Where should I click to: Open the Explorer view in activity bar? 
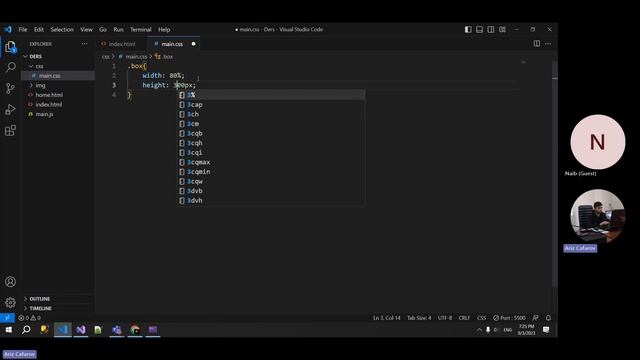(x=11, y=47)
